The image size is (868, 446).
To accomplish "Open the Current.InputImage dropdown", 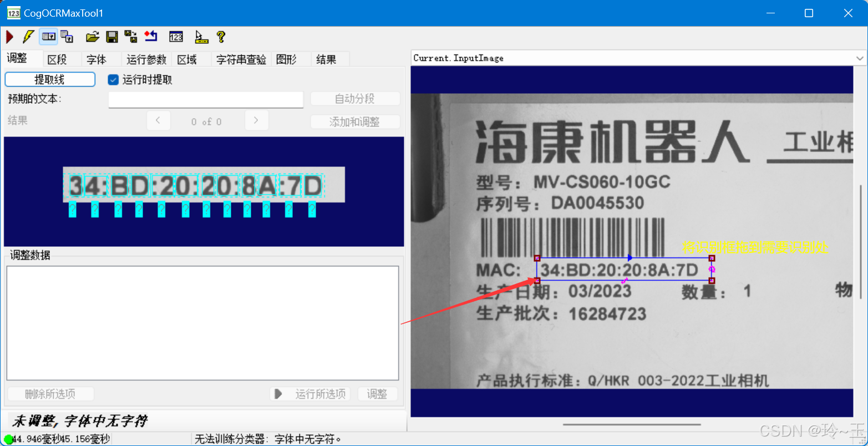I will tap(860, 58).
